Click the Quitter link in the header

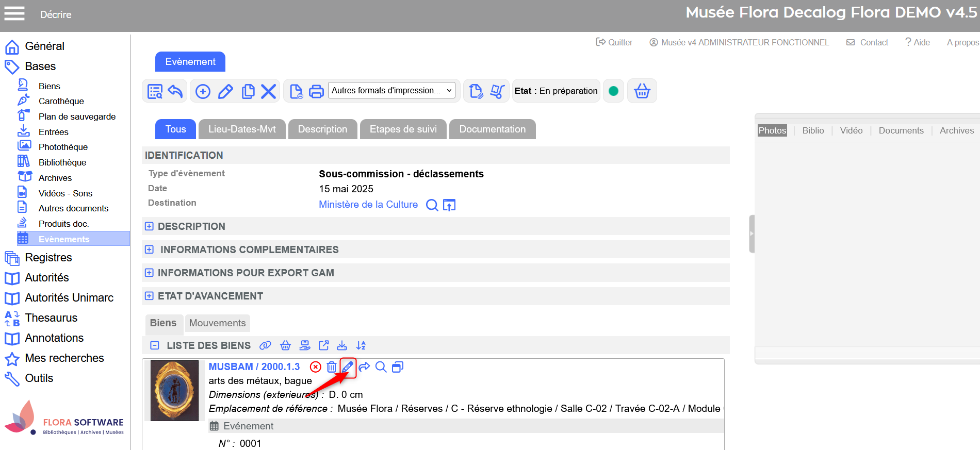pyautogui.click(x=614, y=42)
